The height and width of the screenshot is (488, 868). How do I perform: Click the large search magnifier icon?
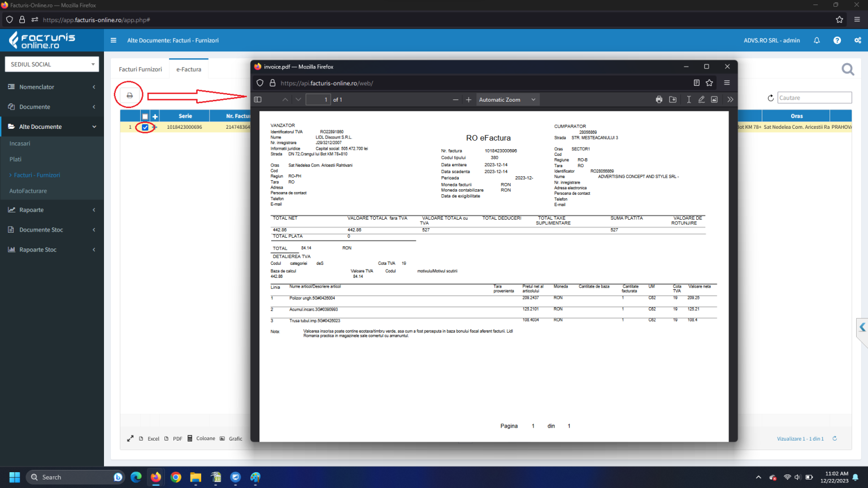(848, 69)
